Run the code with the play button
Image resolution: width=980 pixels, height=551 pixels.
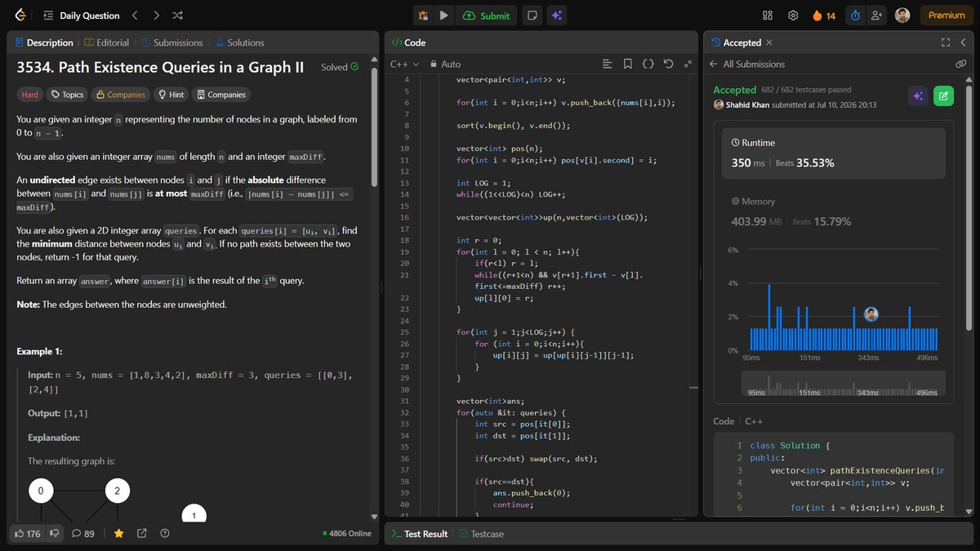point(443,16)
